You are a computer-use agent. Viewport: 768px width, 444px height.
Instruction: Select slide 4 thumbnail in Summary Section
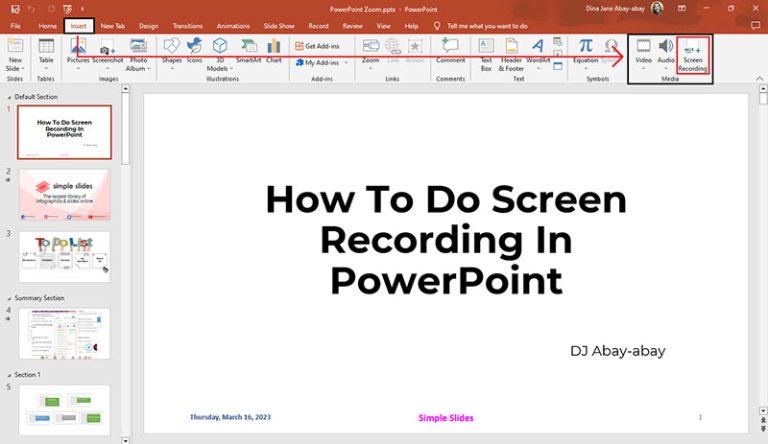click(64, 334)
